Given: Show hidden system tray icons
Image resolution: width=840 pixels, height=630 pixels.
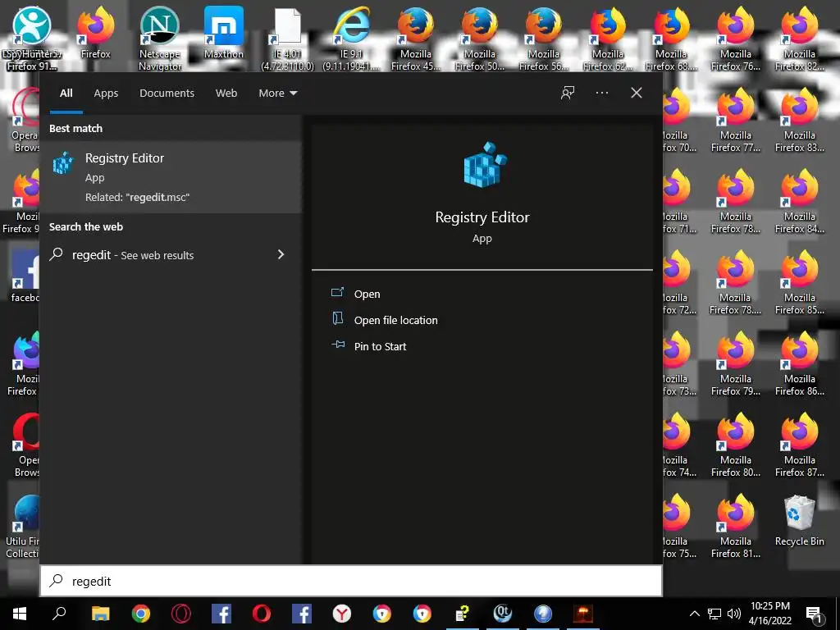Looking at the screenshot, I should (694, 614).
